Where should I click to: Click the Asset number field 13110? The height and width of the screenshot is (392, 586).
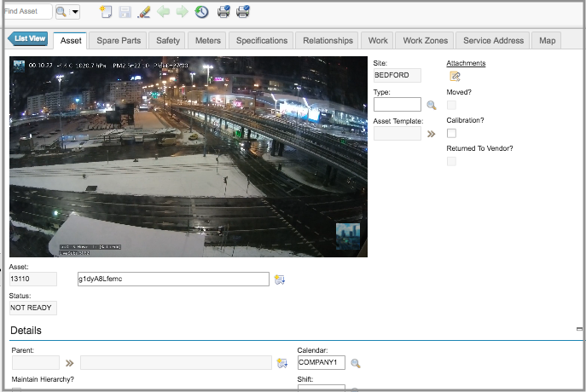coord(33,280)
